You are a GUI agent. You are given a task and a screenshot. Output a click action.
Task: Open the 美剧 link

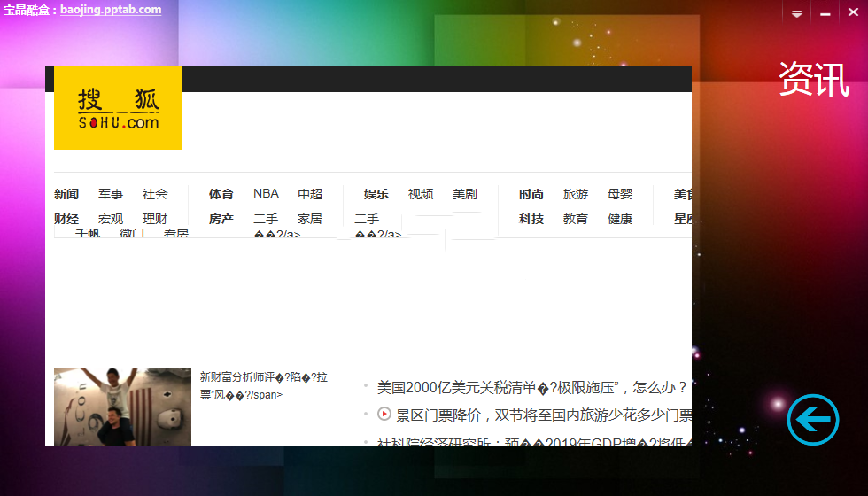point(465,194)
